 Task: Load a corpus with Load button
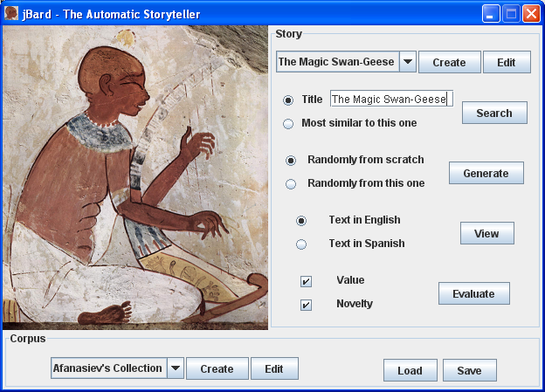pos(410,370)
